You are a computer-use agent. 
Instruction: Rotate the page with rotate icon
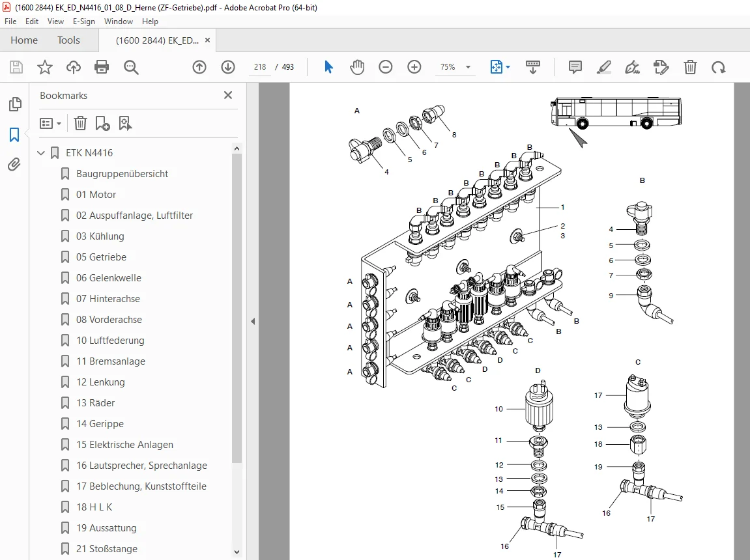[719, 67]
